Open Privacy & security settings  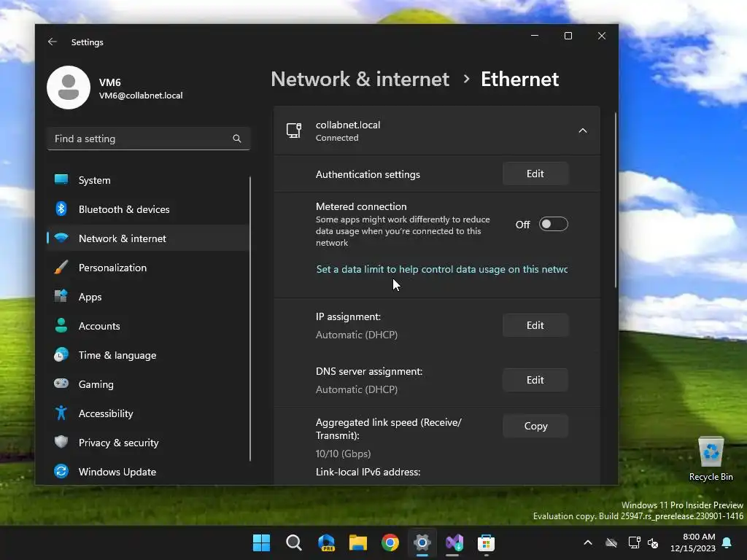click(148, 443)
